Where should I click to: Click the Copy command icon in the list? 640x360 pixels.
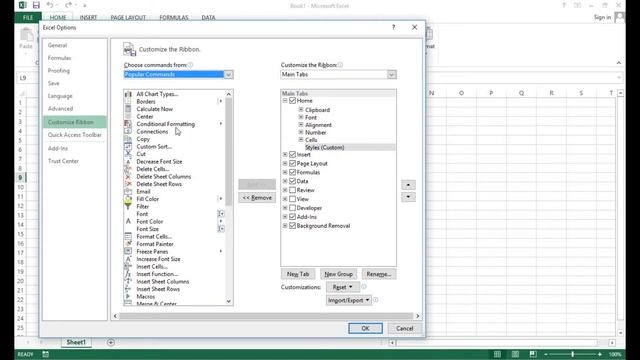[x=128, y=139]
